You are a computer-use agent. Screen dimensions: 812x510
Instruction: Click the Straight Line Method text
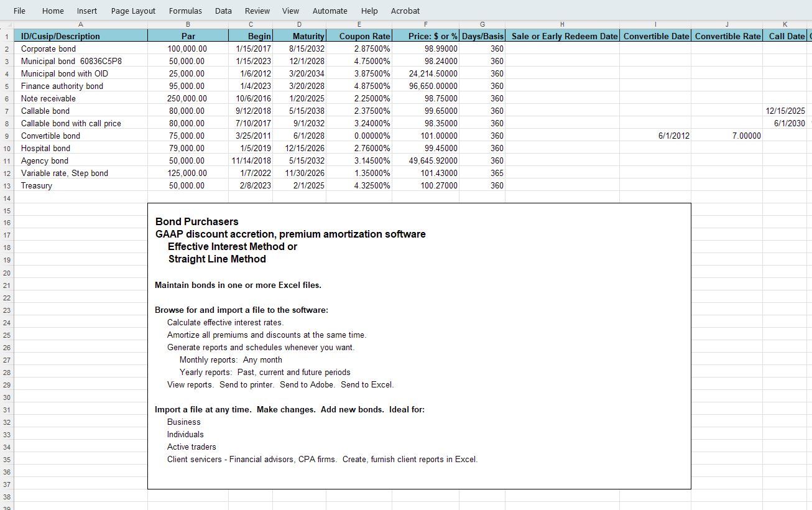(x=217, y=259)
